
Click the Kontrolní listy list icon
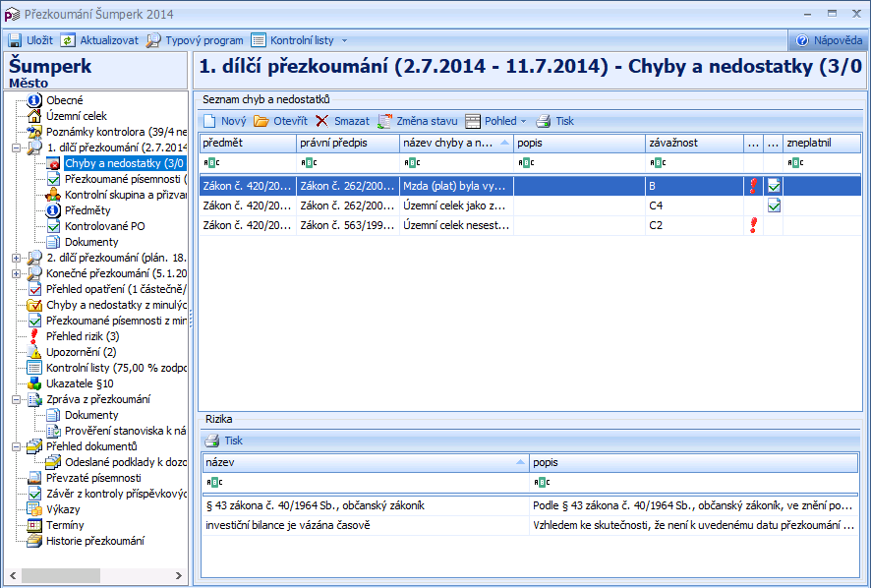pos(259,40)
